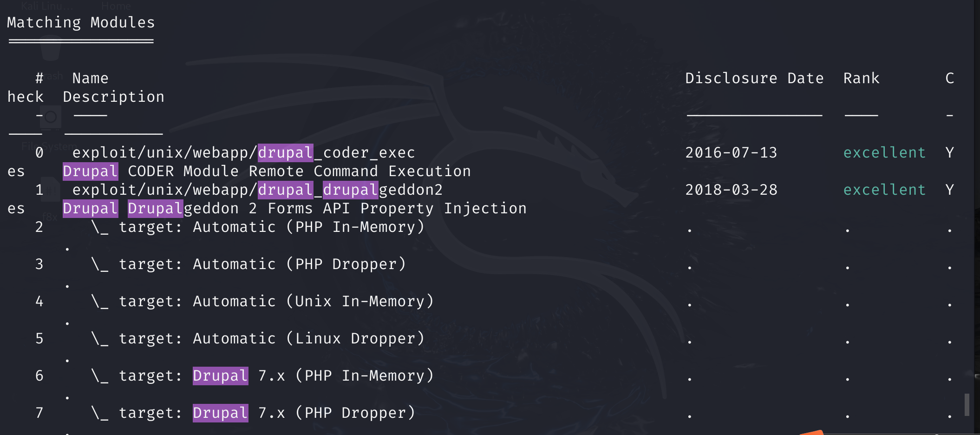
Task: Click the Disclosure Date column header
Action: (x=754, y=78)
